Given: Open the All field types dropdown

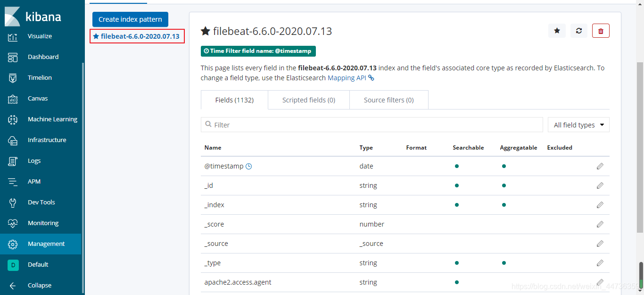Looking at the screenshot, I should 578,125.
